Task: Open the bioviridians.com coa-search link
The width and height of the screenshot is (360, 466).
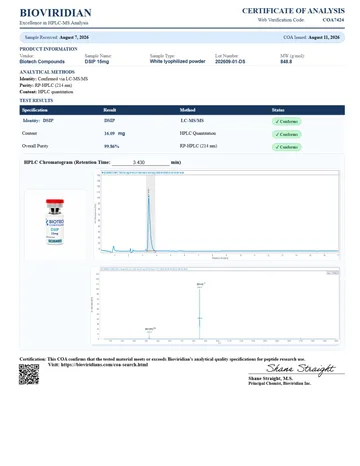Action: point(104,365)
